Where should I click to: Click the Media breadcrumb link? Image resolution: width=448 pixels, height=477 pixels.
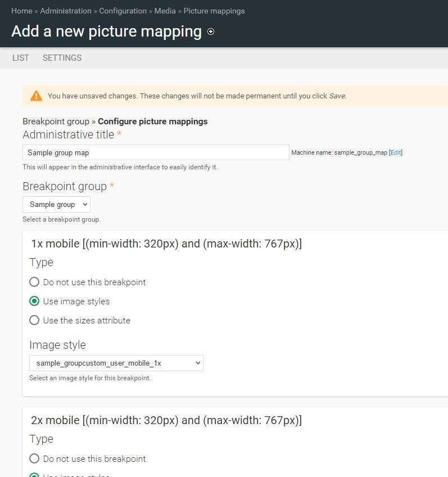coord(165,11)
